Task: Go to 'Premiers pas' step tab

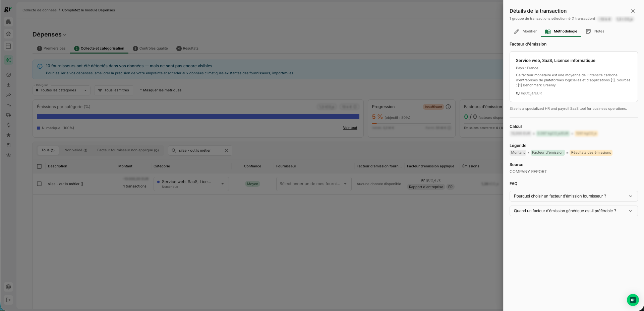Action: (x=51, y=49)
